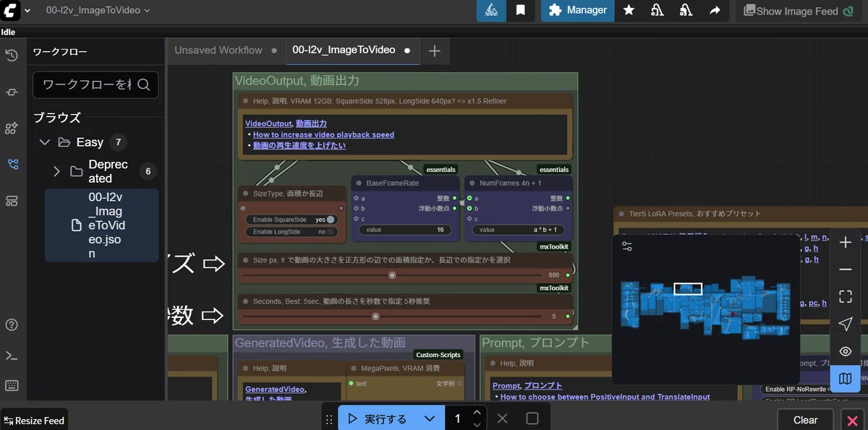Toggle the console terminal icon
The width and height of the screenshot is (868, 430).
click(x=12, y=356)
